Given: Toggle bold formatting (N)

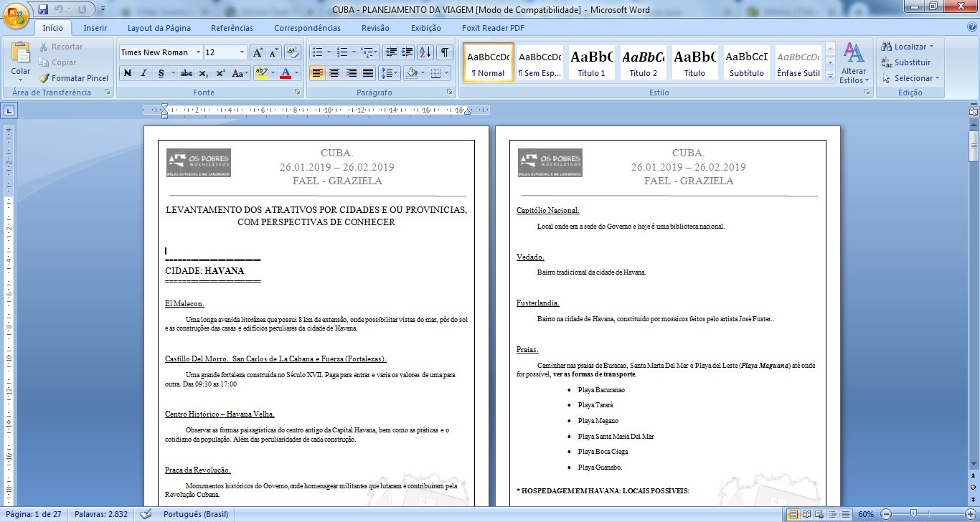Looking at the screenshot, I should (127, 73).
